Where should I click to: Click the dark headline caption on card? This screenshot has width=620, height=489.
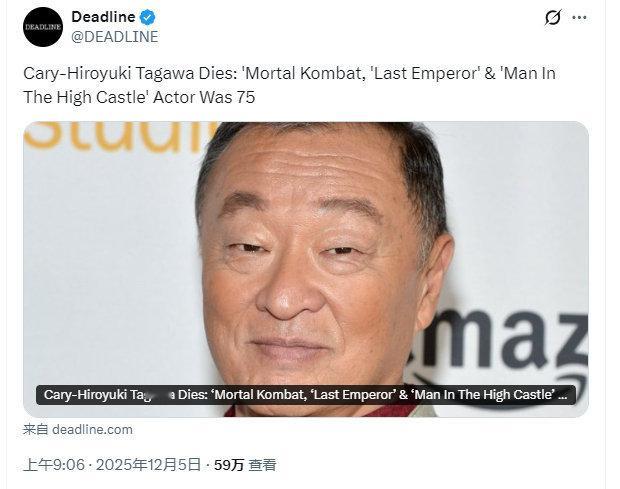(306, 395)
